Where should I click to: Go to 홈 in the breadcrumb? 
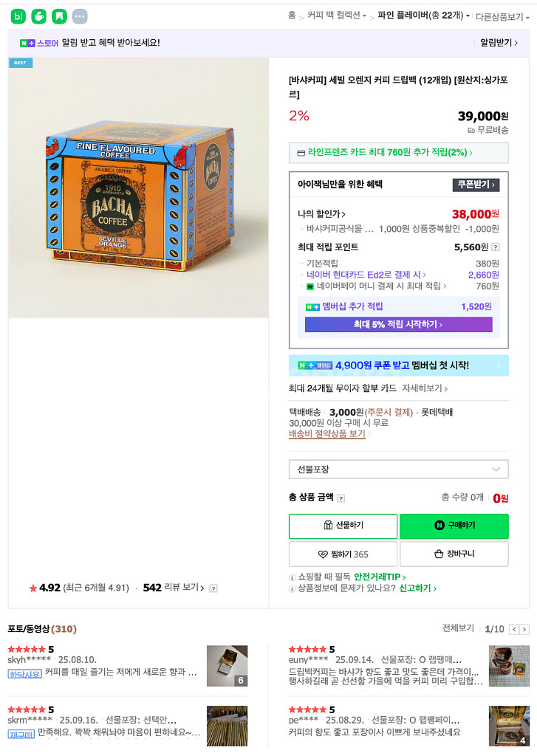click(292, 16)
